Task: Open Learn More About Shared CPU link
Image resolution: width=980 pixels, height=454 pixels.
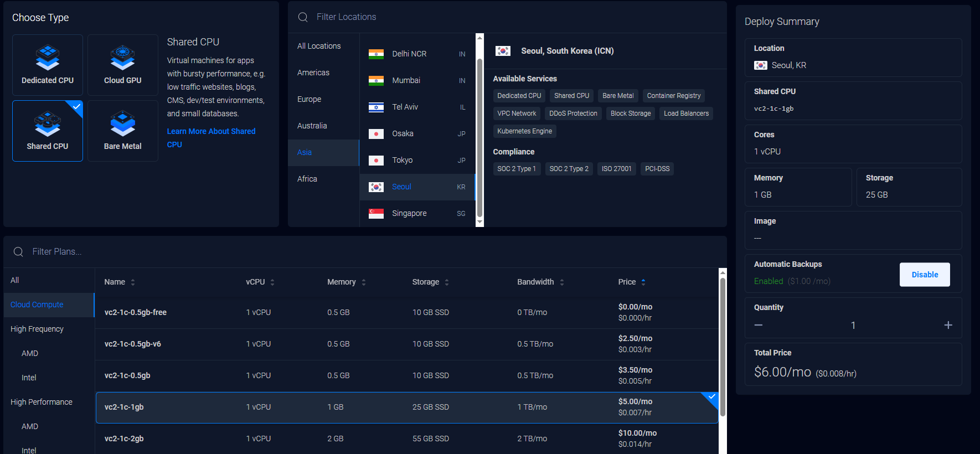Action: 211,138
